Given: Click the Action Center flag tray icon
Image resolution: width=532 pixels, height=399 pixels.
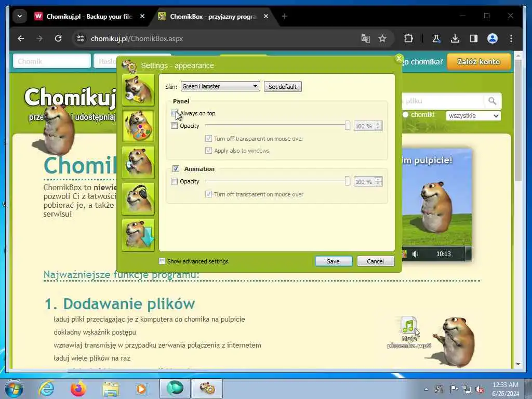Looking at the screenshot, I should 454,389.
